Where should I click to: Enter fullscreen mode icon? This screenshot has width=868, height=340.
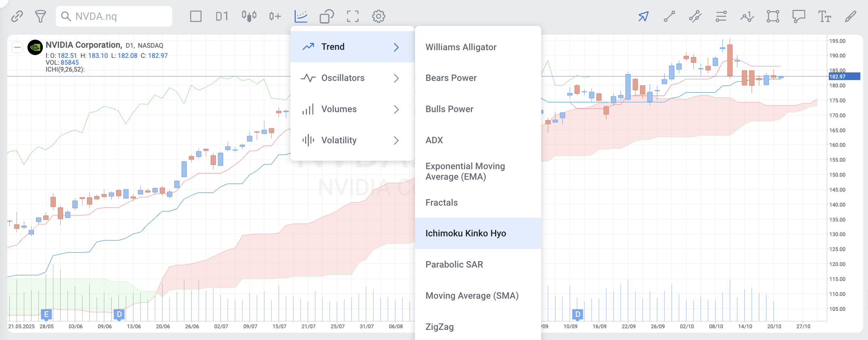click(x=353, y=17)
